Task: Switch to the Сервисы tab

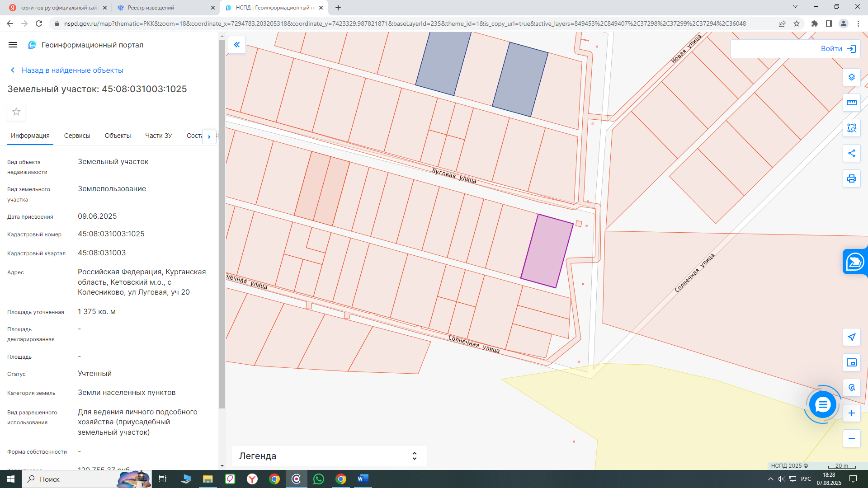Action: point(77,136)
